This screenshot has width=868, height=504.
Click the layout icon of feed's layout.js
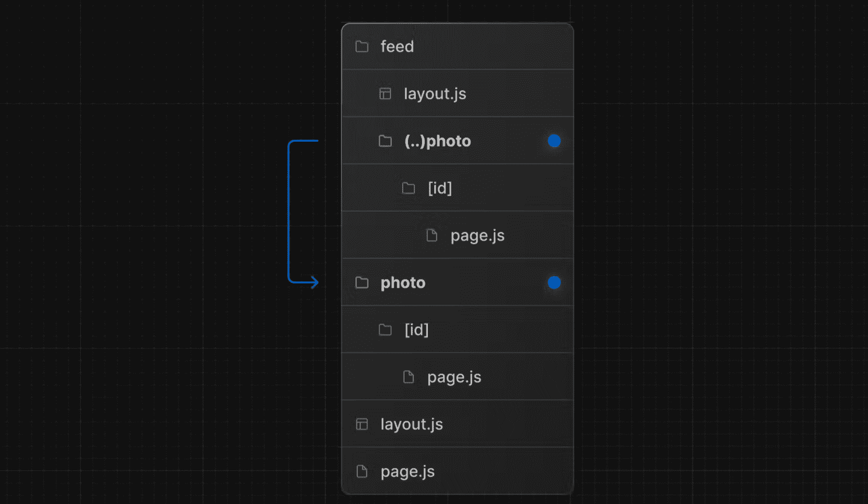pos(385,93)
